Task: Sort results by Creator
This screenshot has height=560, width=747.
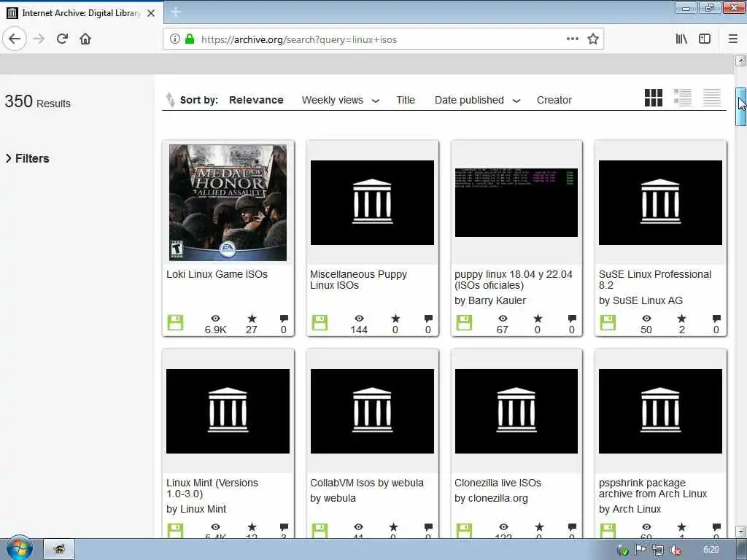Action: pyautogui.click(x=554, y=100)
